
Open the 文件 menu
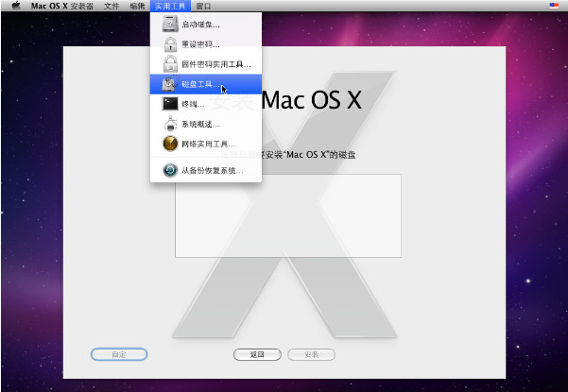[x=112, y=6]
